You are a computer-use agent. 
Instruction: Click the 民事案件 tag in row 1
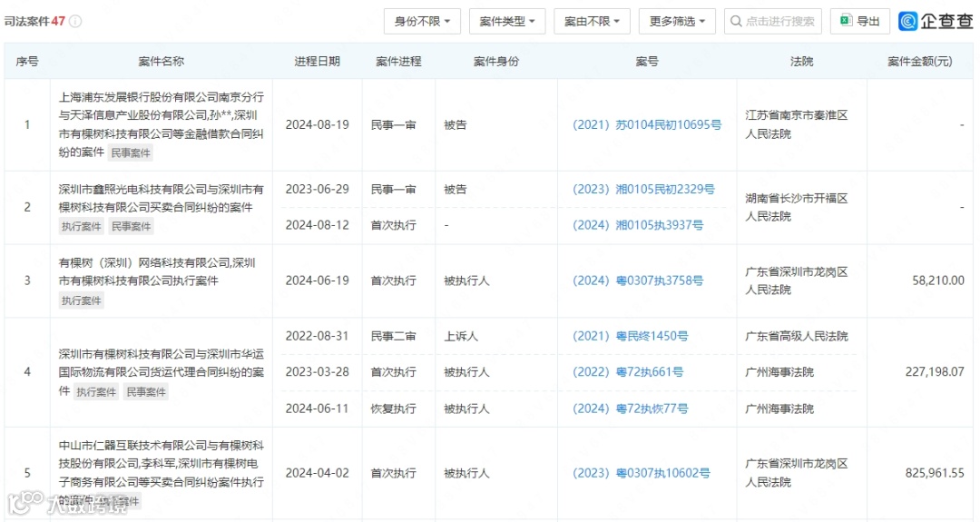(x=131, y=153)
